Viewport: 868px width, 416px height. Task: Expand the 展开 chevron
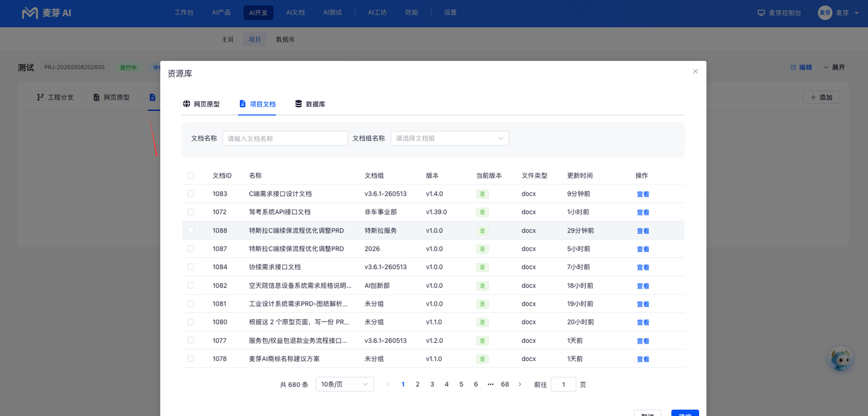coord(826,68)
